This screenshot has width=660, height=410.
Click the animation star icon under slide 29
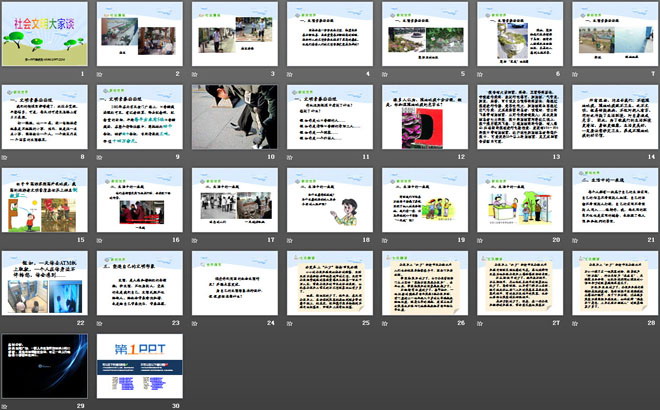point(5,406)
